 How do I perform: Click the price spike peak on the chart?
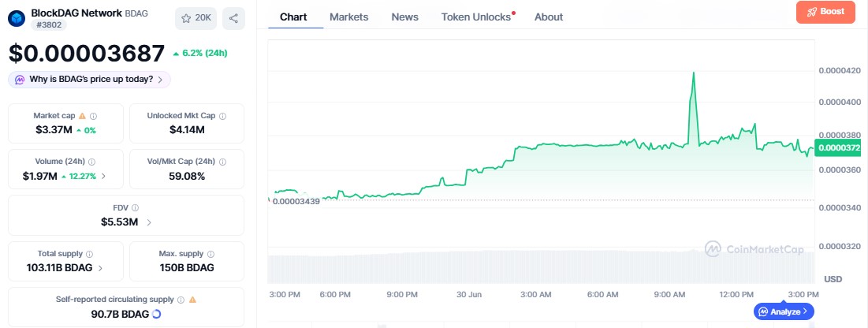(693, 73)
